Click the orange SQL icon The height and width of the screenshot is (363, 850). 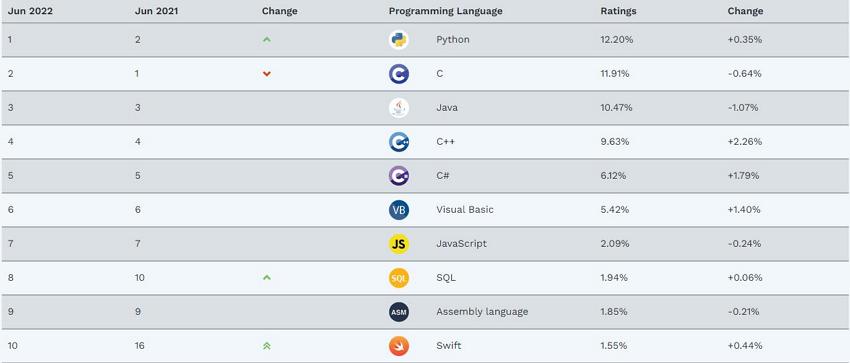pyautogui.click(x=398, y=278)
